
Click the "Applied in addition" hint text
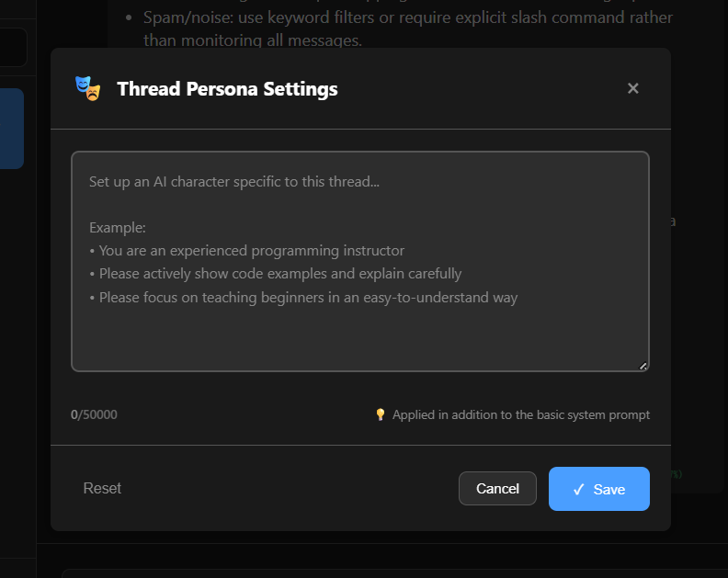(520, 414)
